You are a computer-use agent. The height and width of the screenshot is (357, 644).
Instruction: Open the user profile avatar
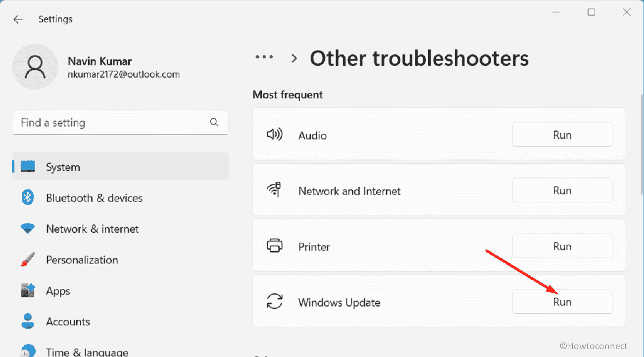35,67
